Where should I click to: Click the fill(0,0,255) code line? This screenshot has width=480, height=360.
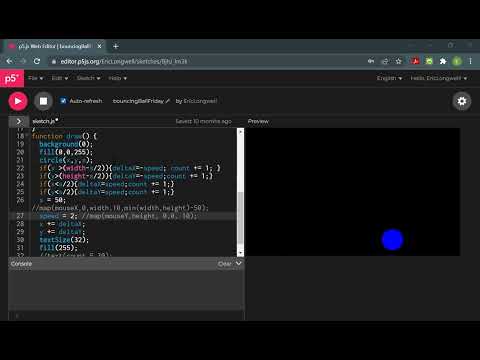66,152
